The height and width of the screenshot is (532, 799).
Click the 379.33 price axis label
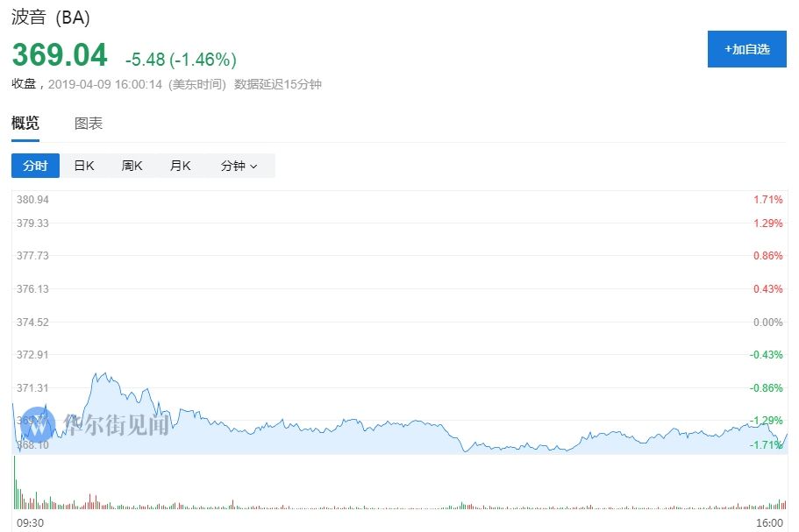coord(32,223)
